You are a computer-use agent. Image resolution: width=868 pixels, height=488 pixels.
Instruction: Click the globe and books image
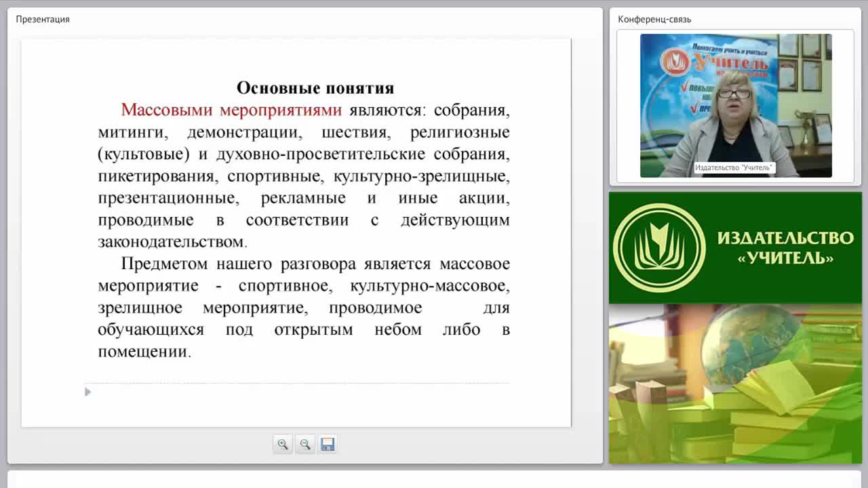(x=735, y=384)
